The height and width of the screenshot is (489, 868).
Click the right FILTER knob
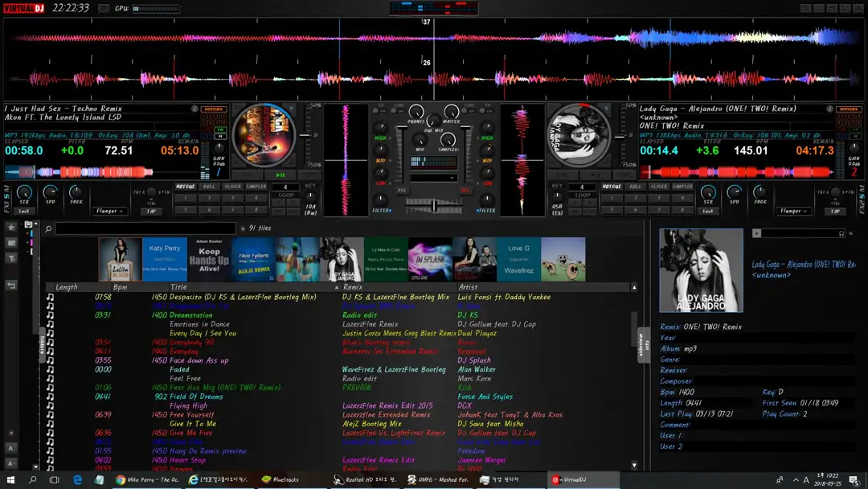point(486,199)
